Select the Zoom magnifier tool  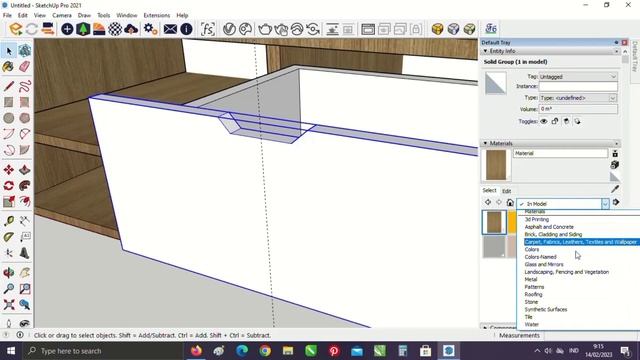click(x=9, y=289)
